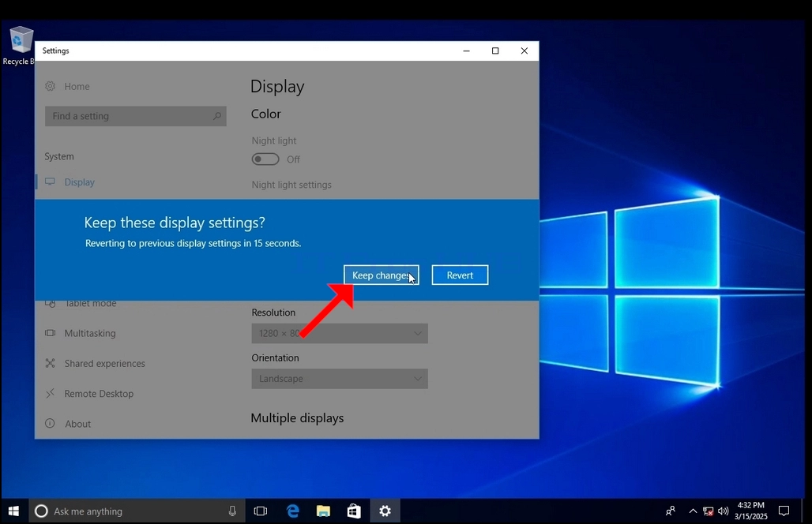This screenshot has height=524, width=812.
Task: Open the Recycle Bin desktop icon
Action: [x=20, y=46]
